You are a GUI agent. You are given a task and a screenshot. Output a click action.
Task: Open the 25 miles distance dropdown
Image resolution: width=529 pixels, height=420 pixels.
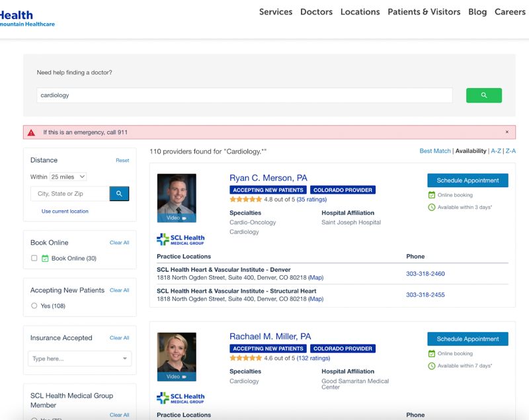point(68,177)
